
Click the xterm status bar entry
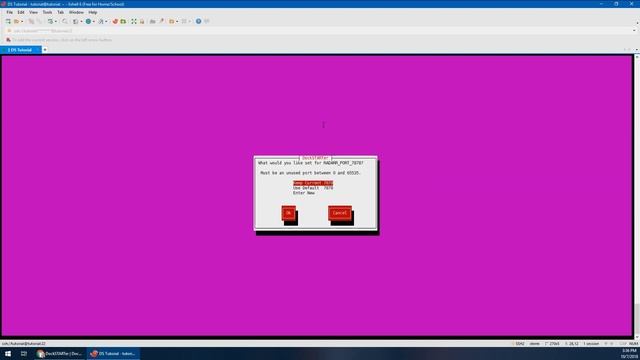coord(535,344)
